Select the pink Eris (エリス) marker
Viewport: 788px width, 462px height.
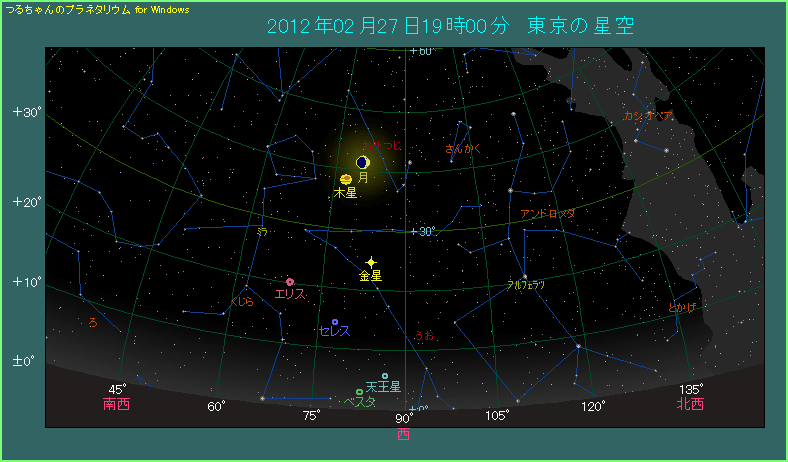290,282
